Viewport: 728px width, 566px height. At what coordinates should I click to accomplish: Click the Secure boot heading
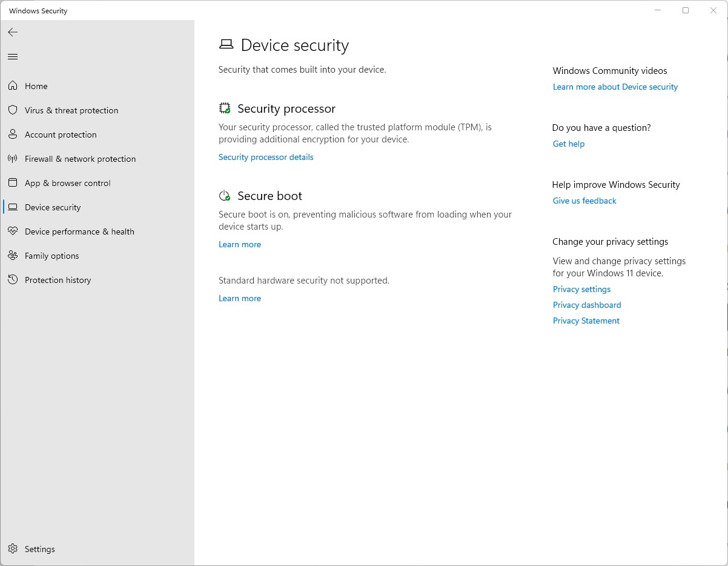click(270, 196)
